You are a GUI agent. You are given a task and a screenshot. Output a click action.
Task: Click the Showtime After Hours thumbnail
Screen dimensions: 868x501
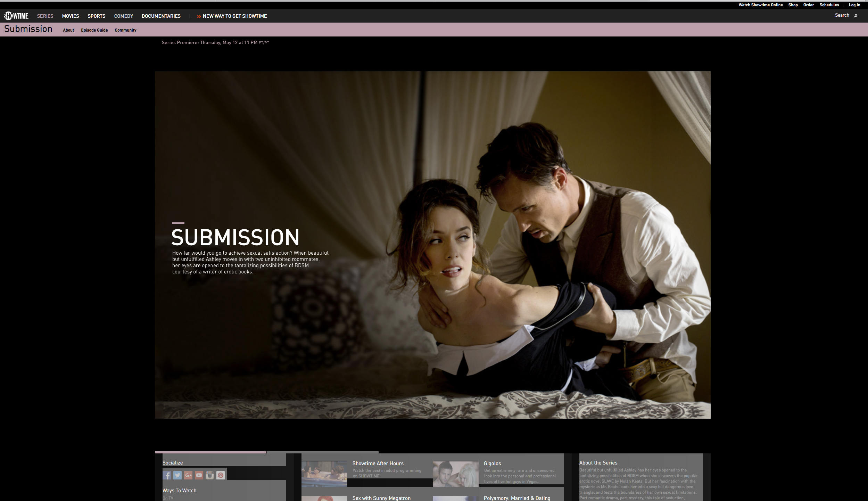click(324, 474)
